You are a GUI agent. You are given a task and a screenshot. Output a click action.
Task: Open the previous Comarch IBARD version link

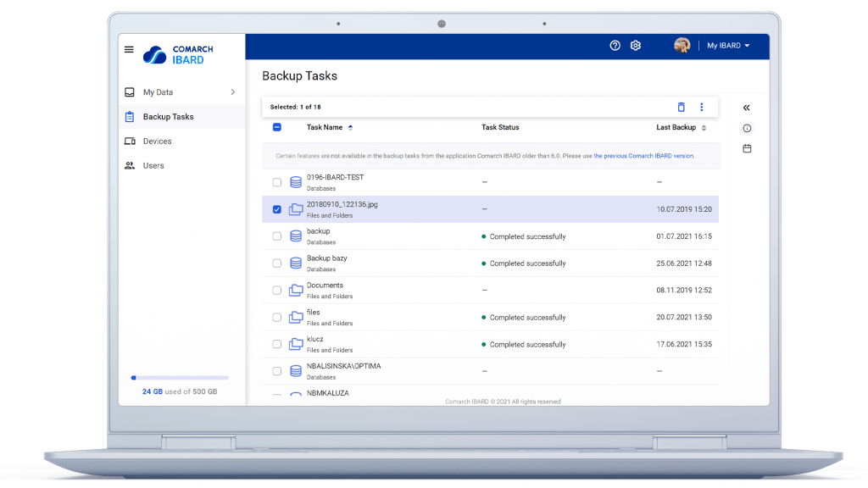[643, 156]
